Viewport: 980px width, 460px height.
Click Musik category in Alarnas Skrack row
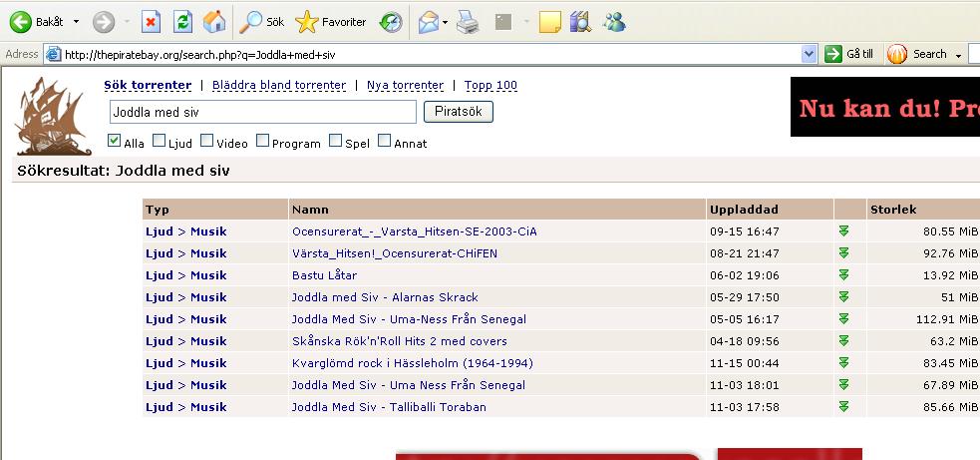208,297
